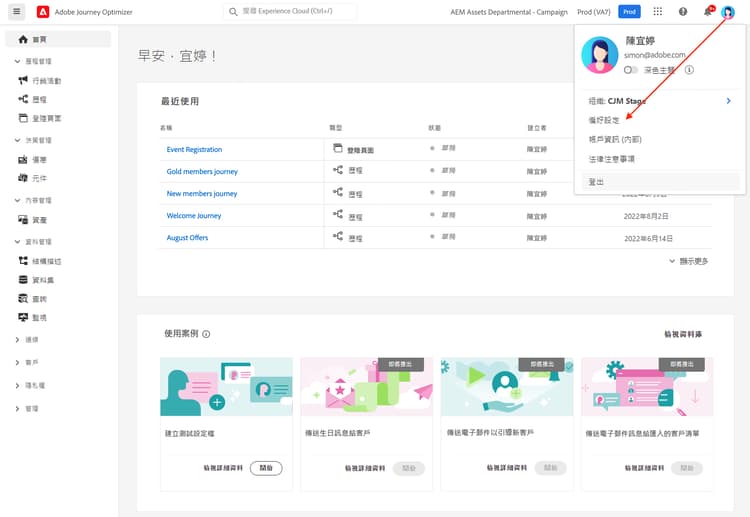Click the user avatar in top bar
The image size is (750, 517).
coord(728,12)
